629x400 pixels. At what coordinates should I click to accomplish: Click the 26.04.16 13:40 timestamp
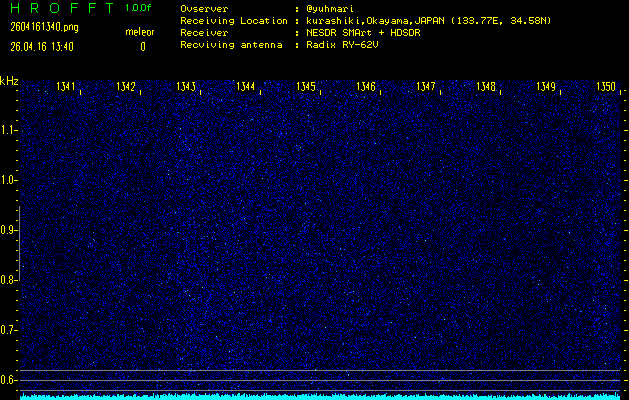40,46
